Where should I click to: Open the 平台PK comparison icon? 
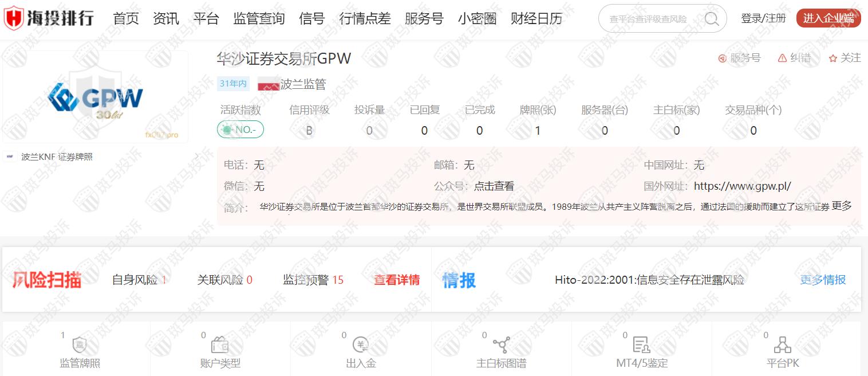click(782, 344)
